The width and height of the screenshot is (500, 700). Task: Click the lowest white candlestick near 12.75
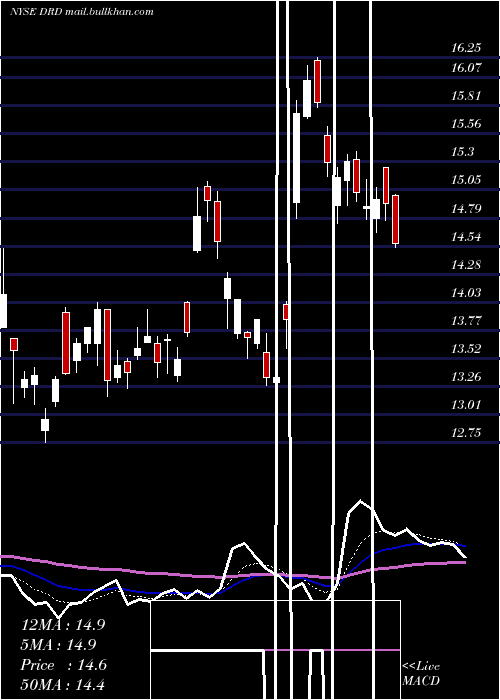pyautogui.click(x=45, y=425)
